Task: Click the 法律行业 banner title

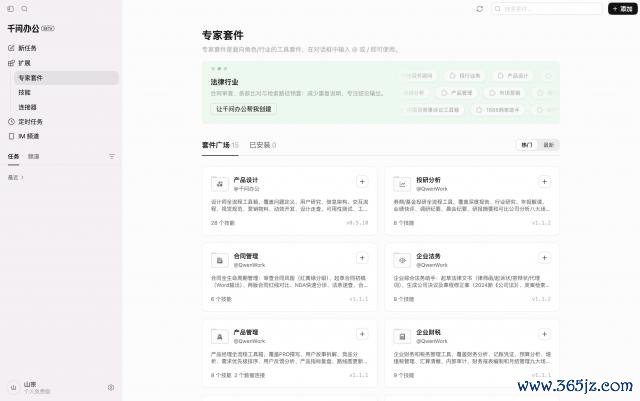Action: coord(224,82)
